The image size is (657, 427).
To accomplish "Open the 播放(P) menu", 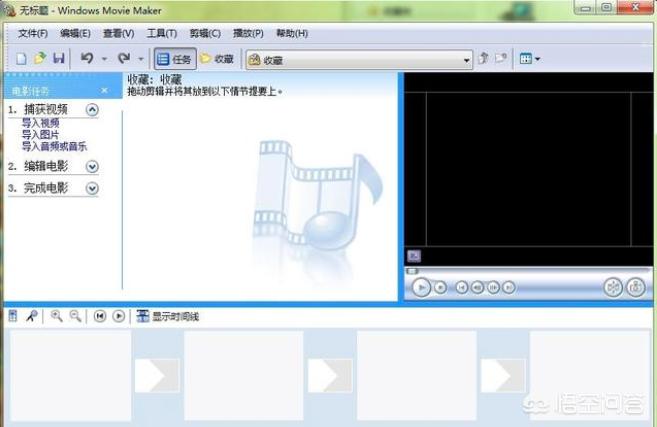I will (x=248, y=34).
